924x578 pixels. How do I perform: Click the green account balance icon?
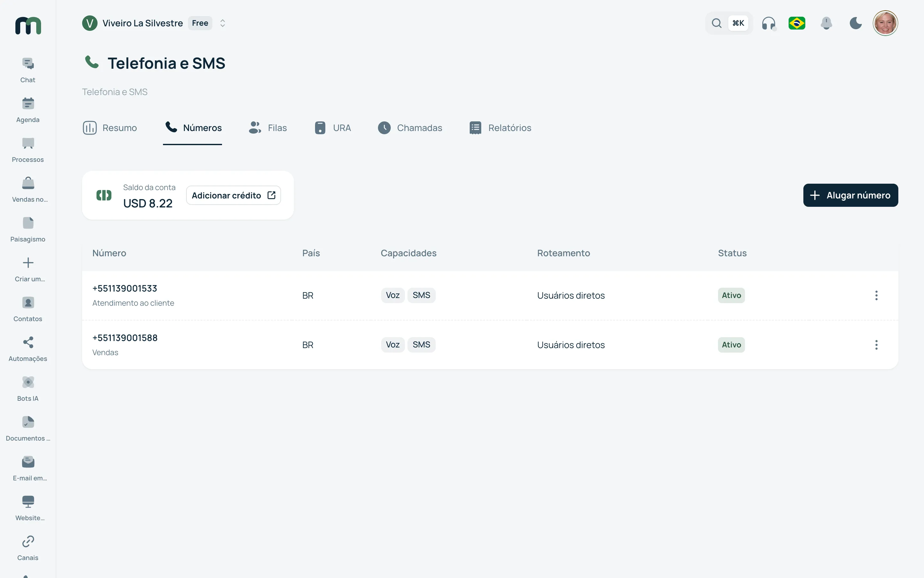tap(104, 195)
